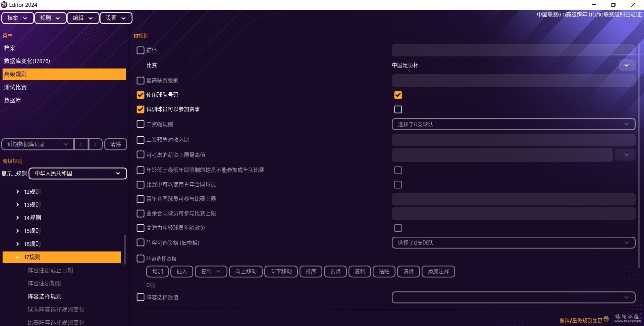Click arrow beside 可考虑的薪资上限最高值 field

pos(626,155)
